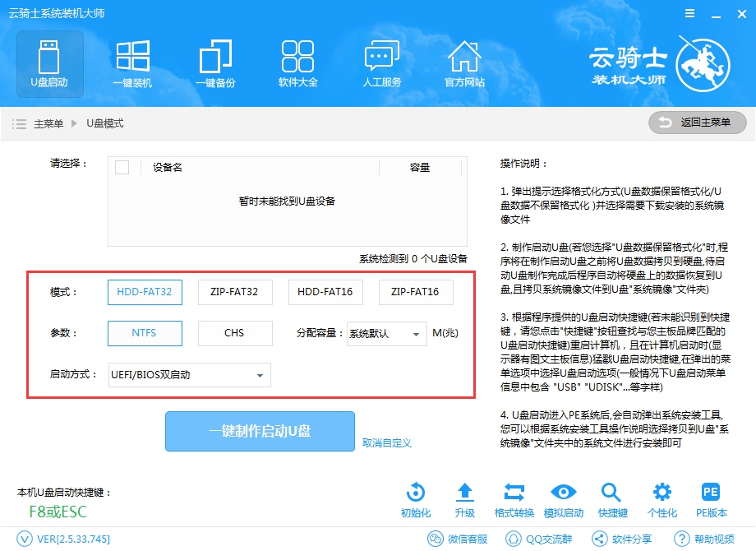Click the 容量 column header

[x=419, y=168]
